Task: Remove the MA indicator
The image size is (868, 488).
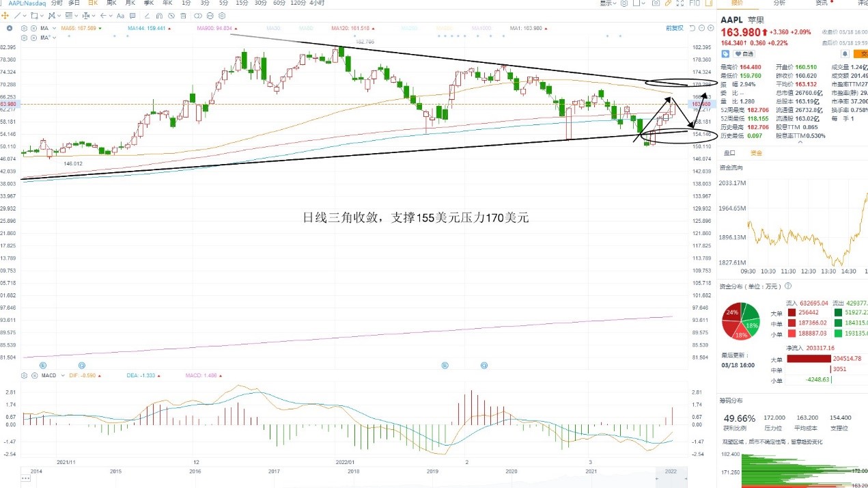Action: tap(33, 28)
